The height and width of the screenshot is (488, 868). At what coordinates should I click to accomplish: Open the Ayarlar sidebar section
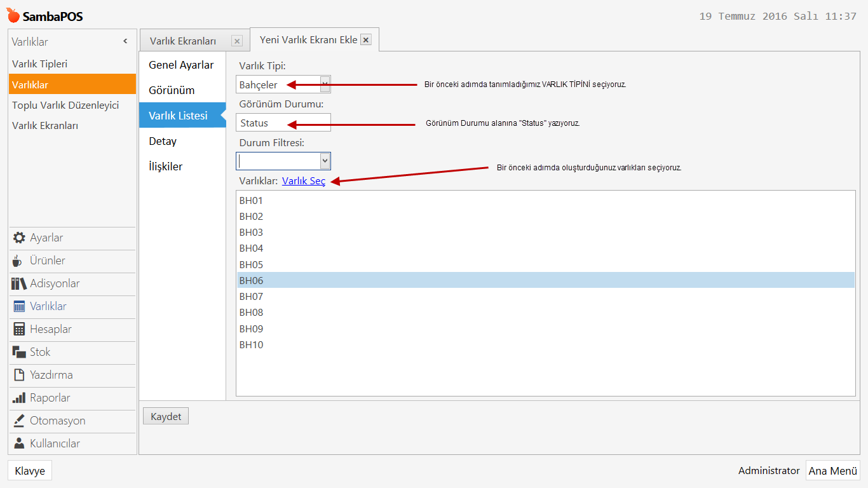tap(73, 238)
